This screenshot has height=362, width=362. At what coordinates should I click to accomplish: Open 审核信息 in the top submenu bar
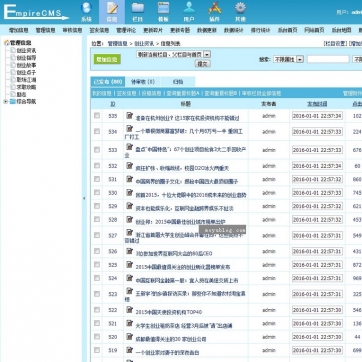pos(72,30)
